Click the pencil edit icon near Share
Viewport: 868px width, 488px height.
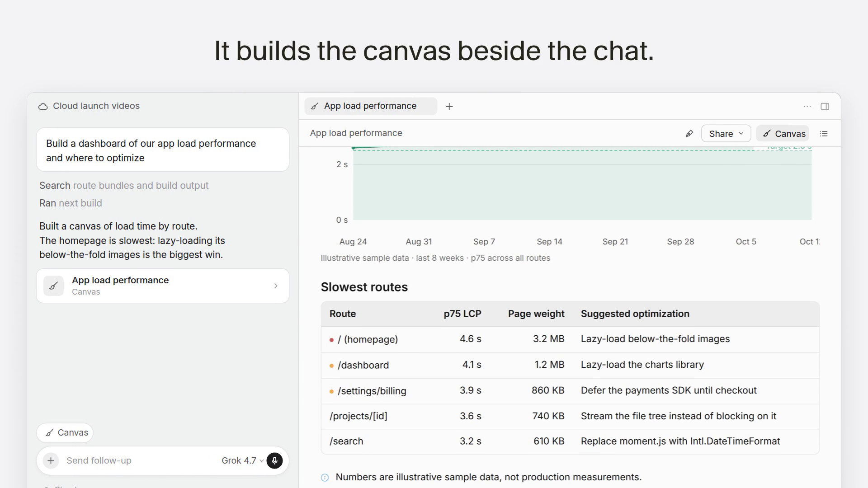[689, 134]
